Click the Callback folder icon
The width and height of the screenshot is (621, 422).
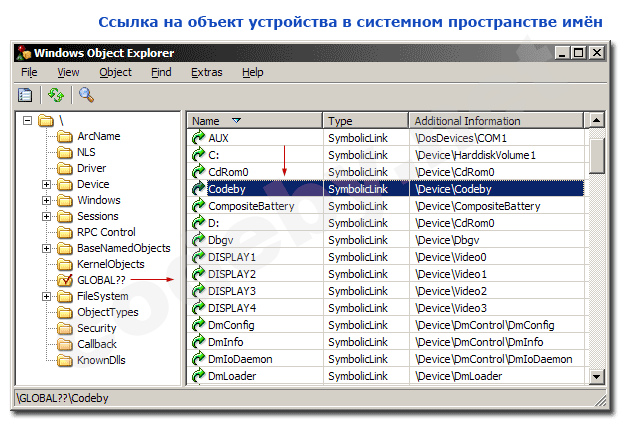click(65, 344)
